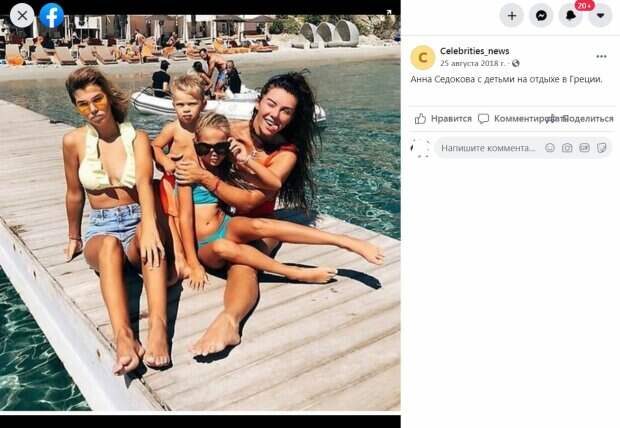The height and width of the screenshot is (428, 620).
Task: Insert an emoji in comment
Action: coord(550,148)
